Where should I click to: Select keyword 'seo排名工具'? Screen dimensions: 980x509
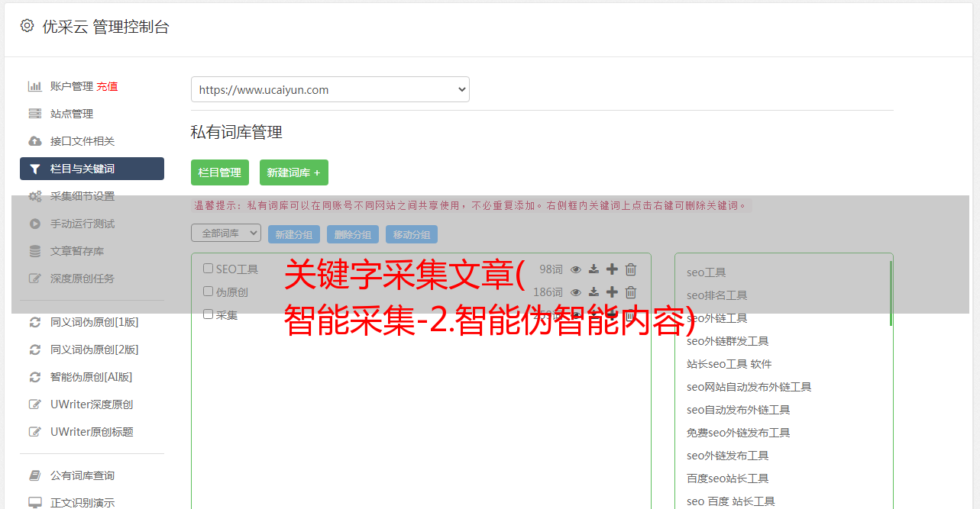[717, 295]
